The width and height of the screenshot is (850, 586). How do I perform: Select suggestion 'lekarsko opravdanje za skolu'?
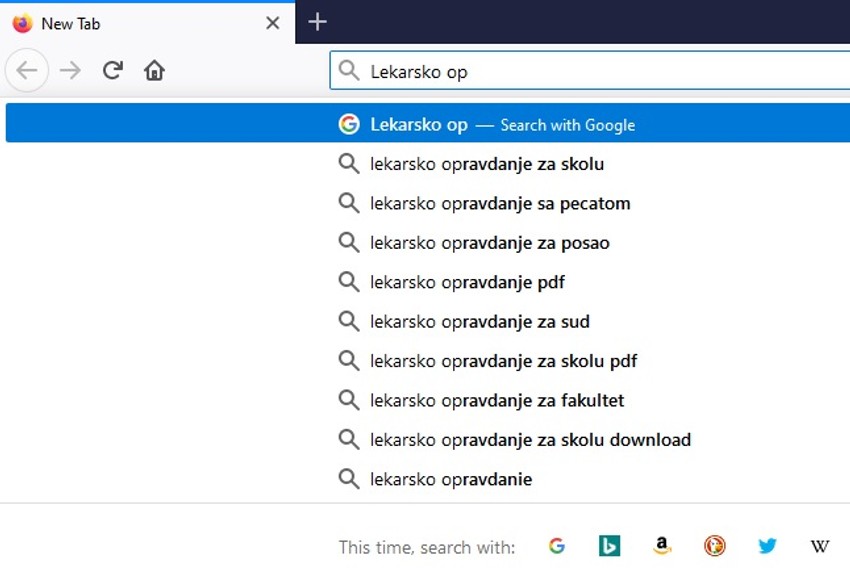pos(487,164)
